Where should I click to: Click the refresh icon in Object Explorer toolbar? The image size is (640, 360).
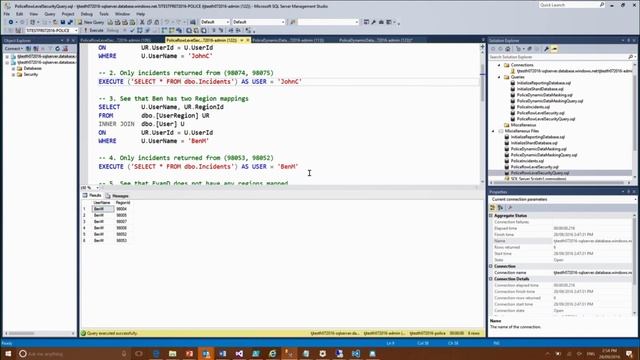pos(57,49)
